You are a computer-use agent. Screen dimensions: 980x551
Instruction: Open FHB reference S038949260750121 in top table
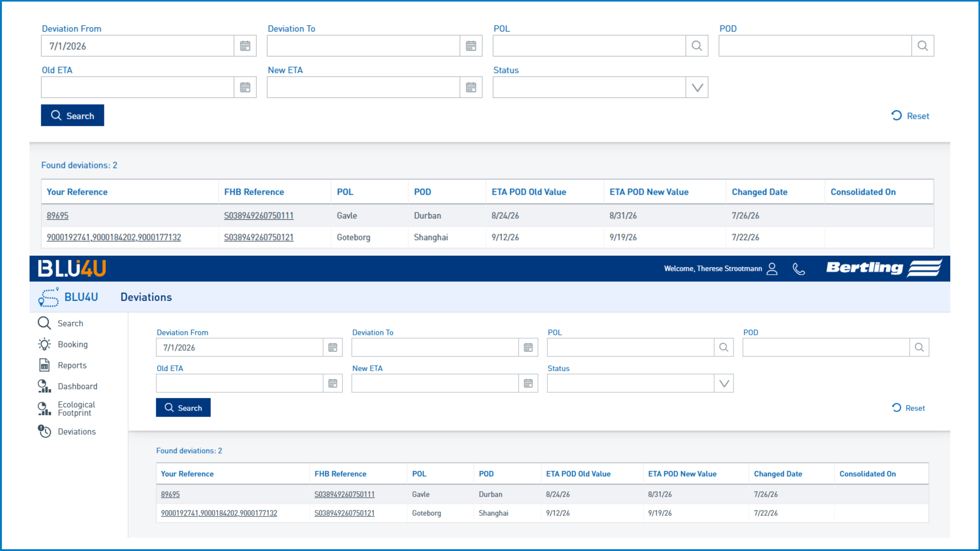coord(259,237)
